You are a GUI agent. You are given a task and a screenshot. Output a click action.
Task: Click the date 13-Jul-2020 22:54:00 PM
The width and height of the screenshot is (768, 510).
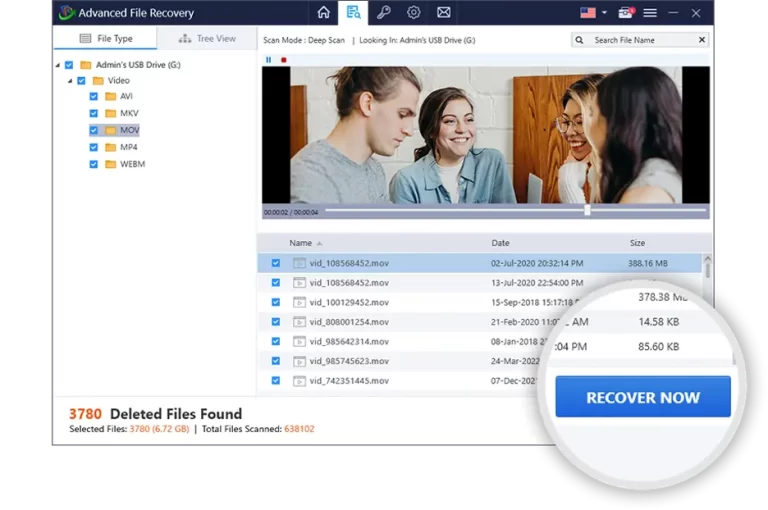(537, 283)
